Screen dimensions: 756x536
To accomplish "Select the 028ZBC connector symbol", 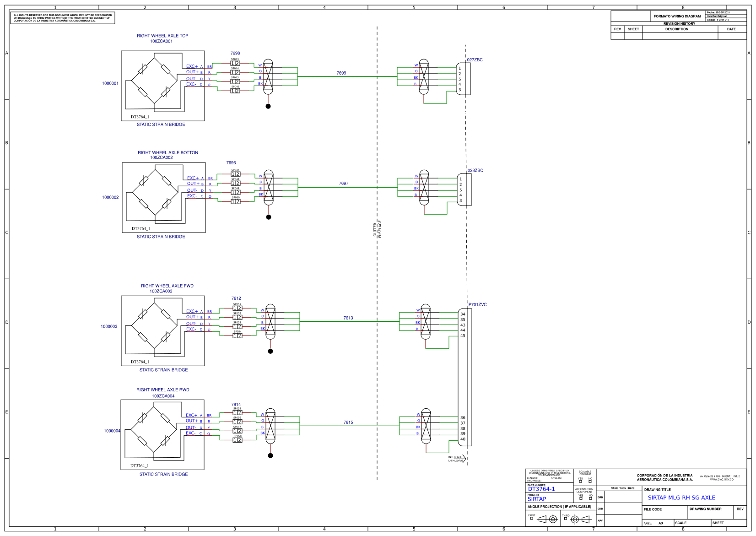I will pyautogui.click(x=464, y=189).
